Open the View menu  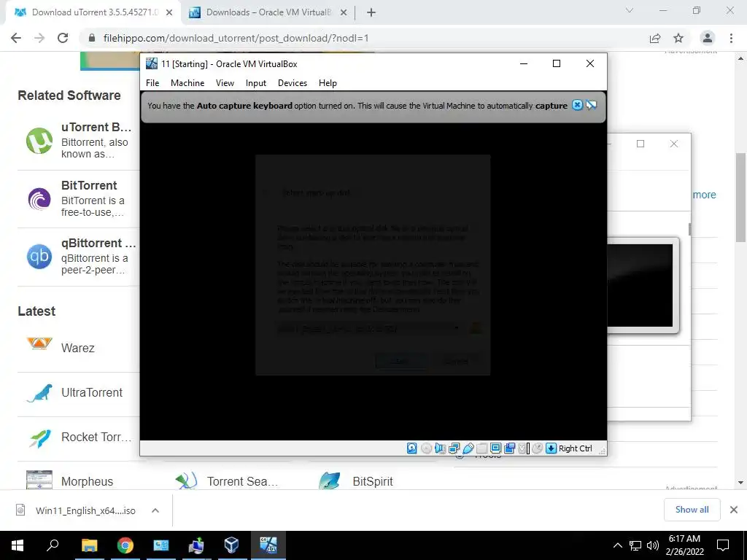pos(225,83)
